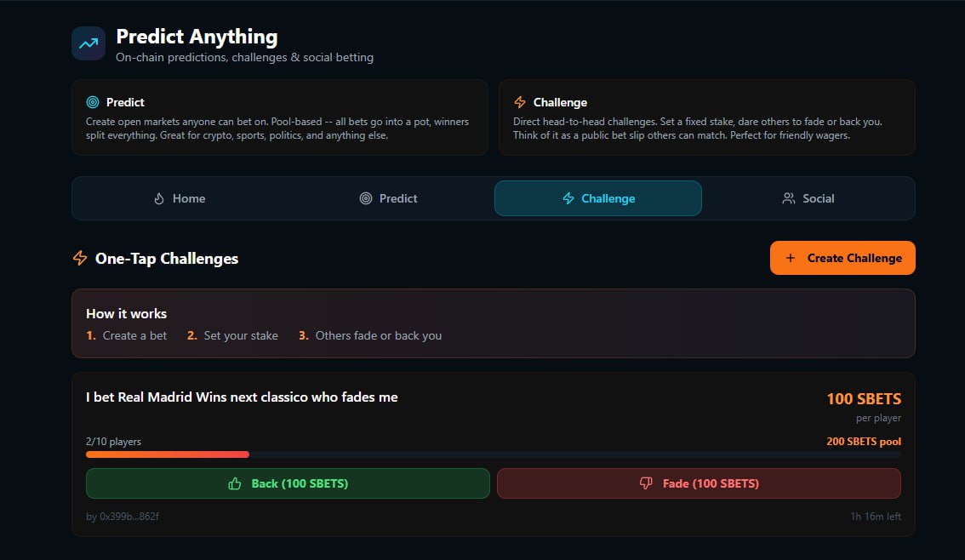
Task: Switch to the Home tab
Action: tap(180, 198)
